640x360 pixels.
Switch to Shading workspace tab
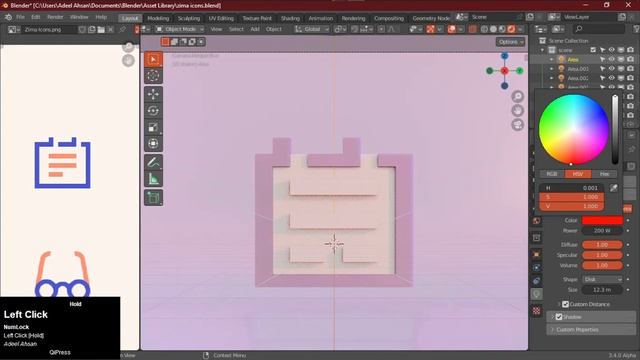point(290,18)
